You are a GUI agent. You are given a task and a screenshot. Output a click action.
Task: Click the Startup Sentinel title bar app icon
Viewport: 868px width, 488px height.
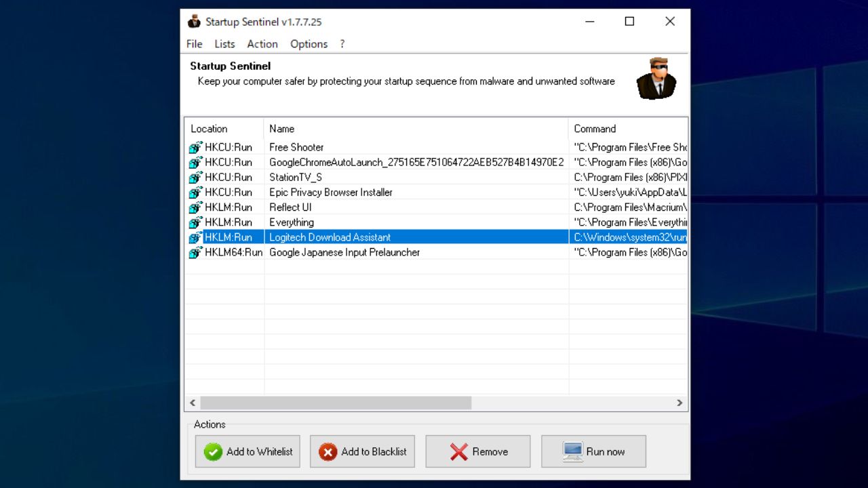[194, 22]
